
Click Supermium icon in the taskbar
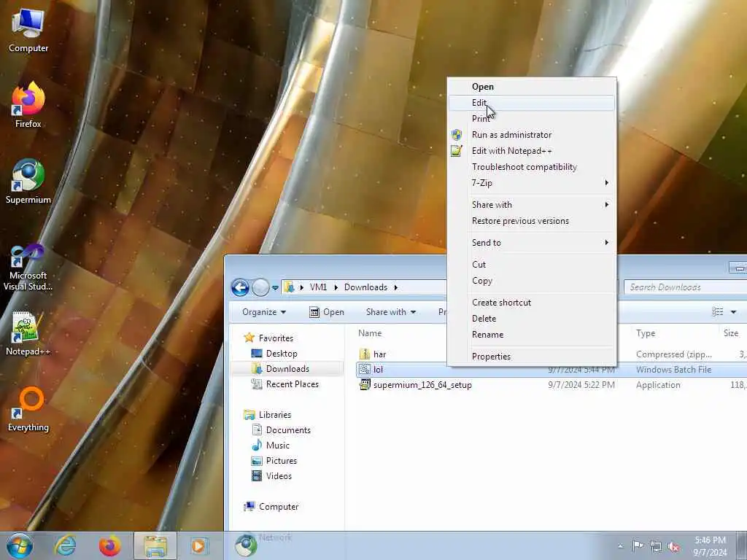click(246, 545)
